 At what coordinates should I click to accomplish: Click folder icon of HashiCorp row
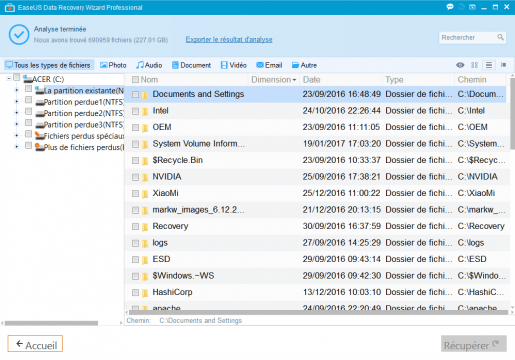pos(145,293)
